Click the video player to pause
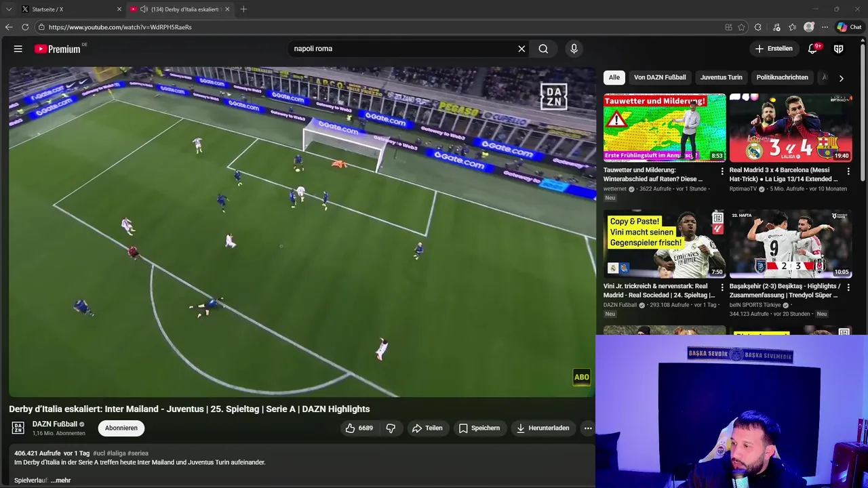Viewport: 868px width, 488px height. pyautogui.click(x=302, y=232)
